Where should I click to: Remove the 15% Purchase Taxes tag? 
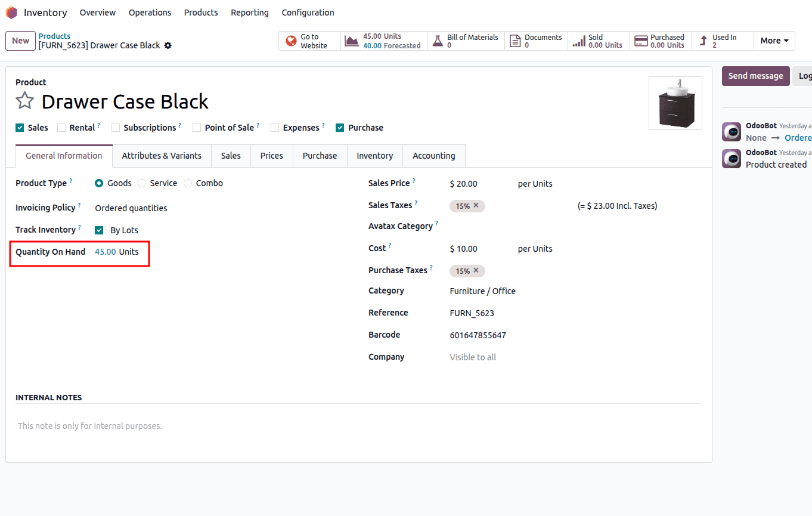(x=476, y=270)
